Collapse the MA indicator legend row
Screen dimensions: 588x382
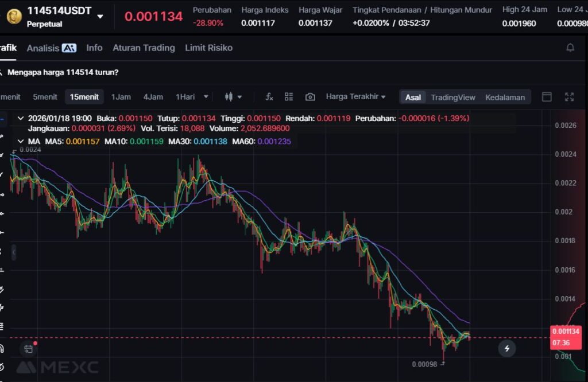click(21, 141)
